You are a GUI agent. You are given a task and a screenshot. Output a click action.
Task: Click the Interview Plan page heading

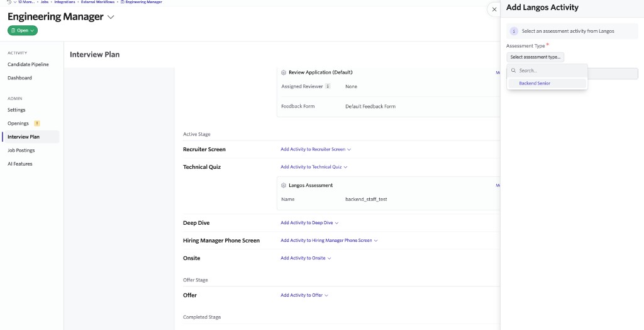point(94,54)
